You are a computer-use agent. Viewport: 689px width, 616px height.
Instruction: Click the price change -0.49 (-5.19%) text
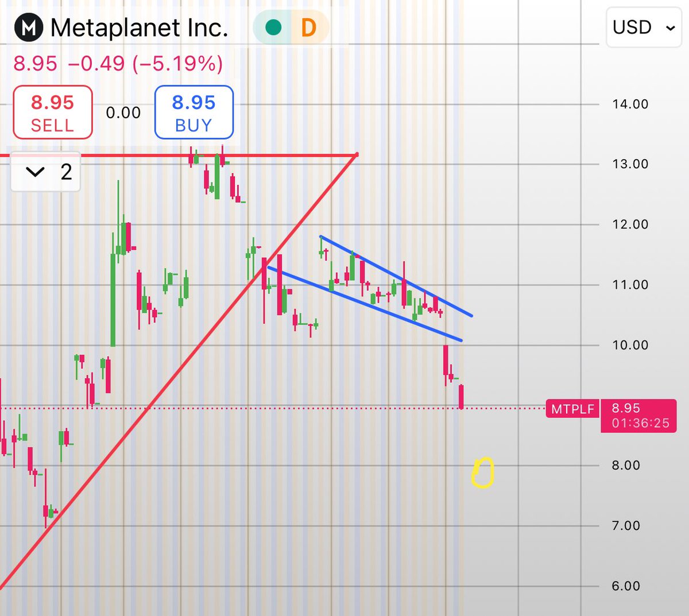(x=145, y=63)
